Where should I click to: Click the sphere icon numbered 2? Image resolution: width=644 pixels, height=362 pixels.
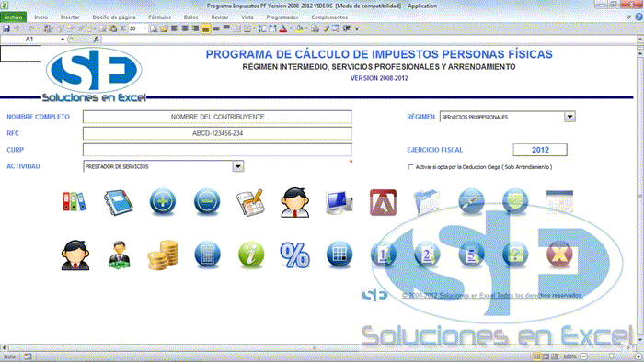tap(427, 255)
